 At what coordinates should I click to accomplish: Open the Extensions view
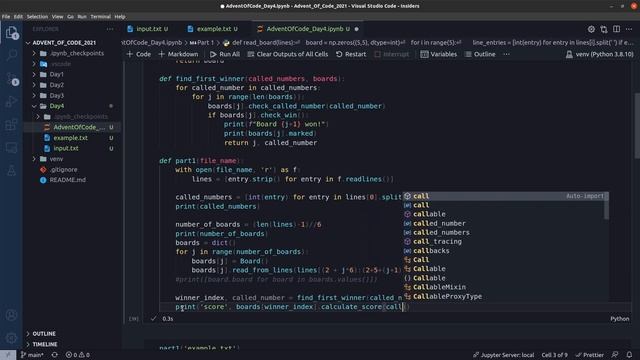(11, 124)
